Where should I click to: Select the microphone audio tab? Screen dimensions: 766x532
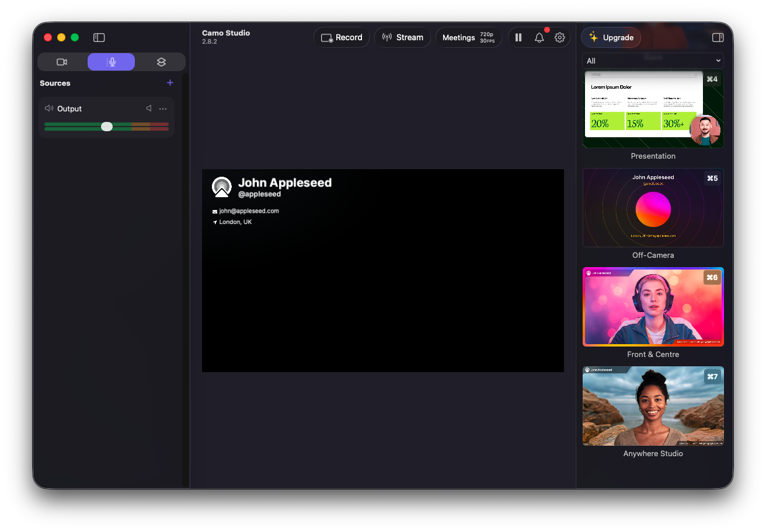coord(112,62)
